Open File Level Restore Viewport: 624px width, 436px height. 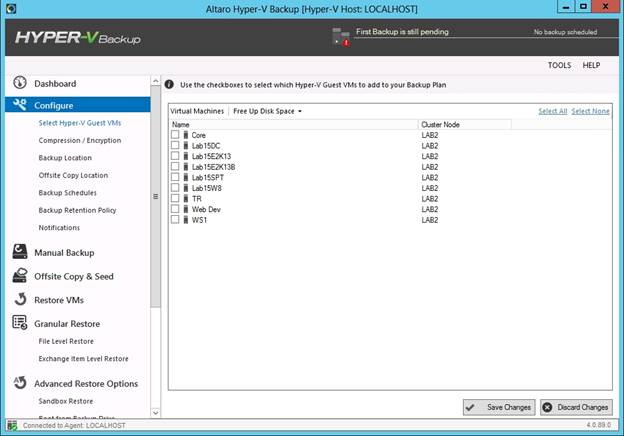(66, 341)
